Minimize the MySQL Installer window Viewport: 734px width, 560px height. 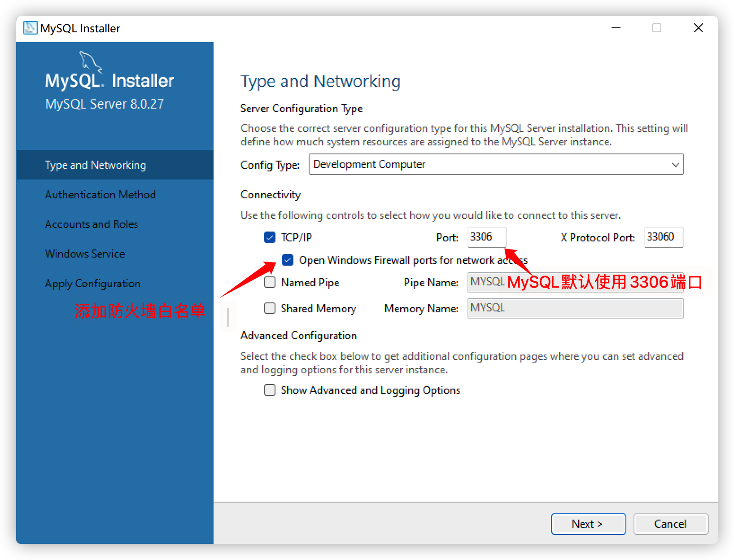(616, 28)
